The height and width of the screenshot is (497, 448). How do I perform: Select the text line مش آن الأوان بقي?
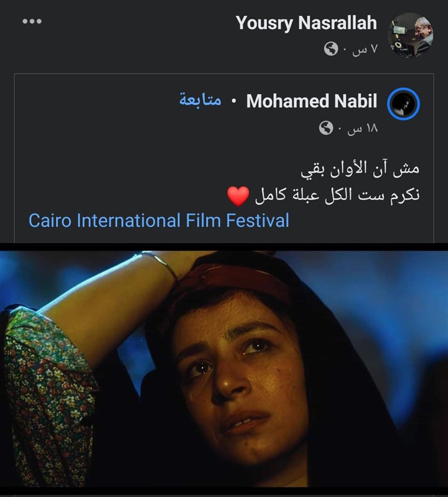pos(360,169)
